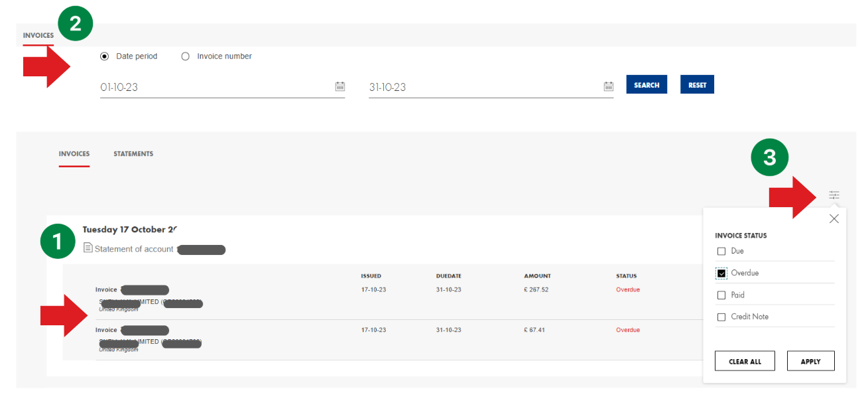
Task: Switch to the INVOICES tab
Action: click(x=74, y=154)
